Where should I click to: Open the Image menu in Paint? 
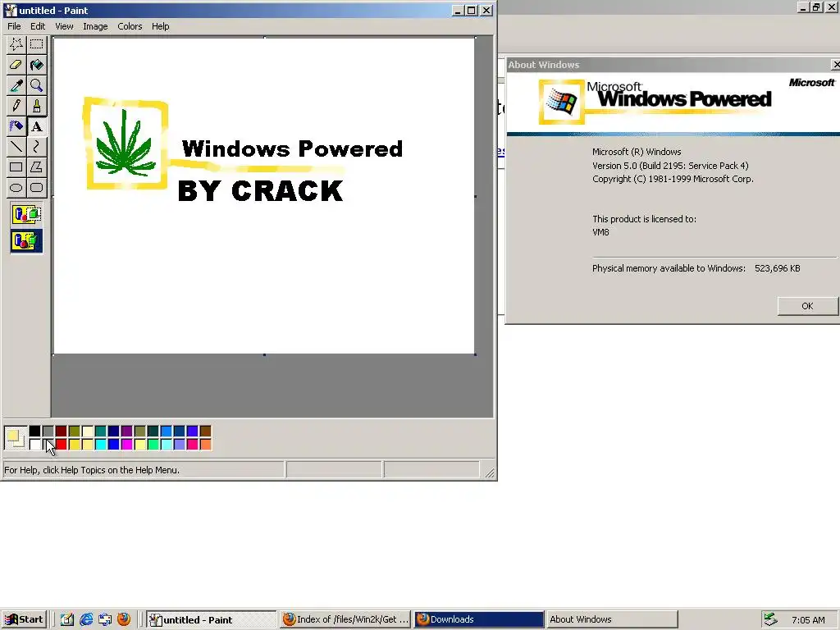tap(95, 26)
